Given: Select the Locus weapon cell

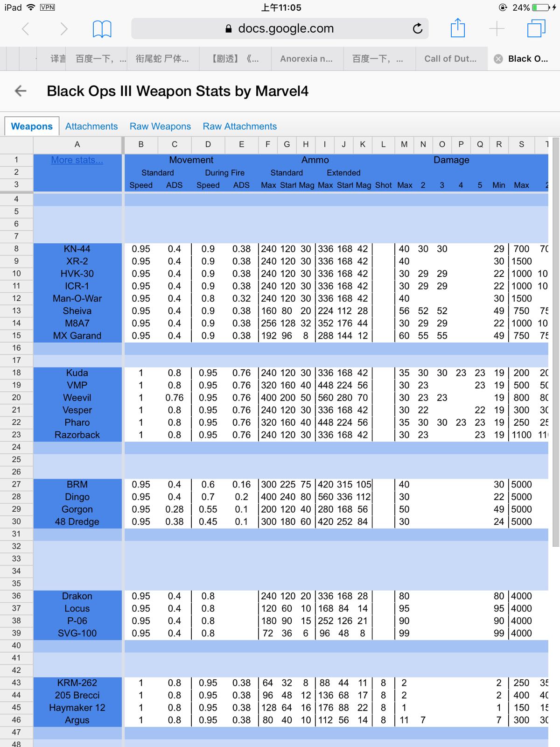Looking at the screenshot, I should click(77, 608).
